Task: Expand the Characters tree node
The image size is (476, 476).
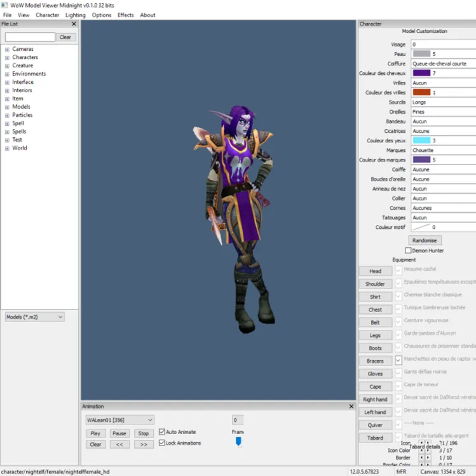Action: (x=7, y=57)
